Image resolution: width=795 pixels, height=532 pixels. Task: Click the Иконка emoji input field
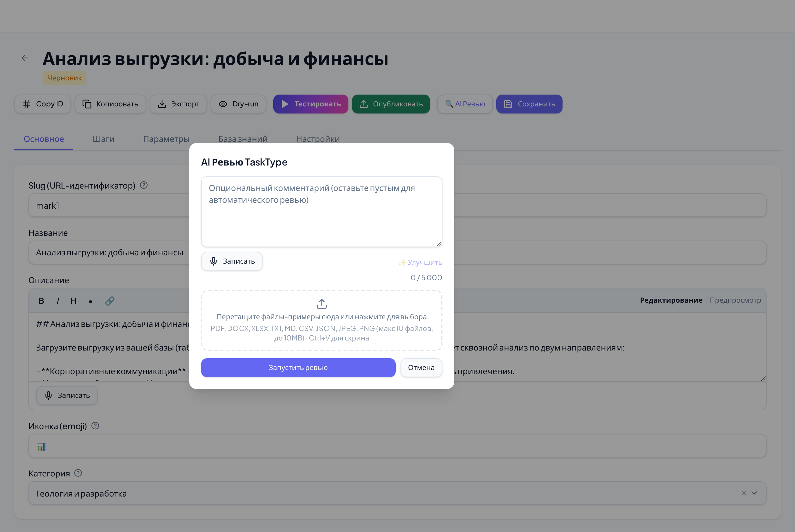pos(397,446)
